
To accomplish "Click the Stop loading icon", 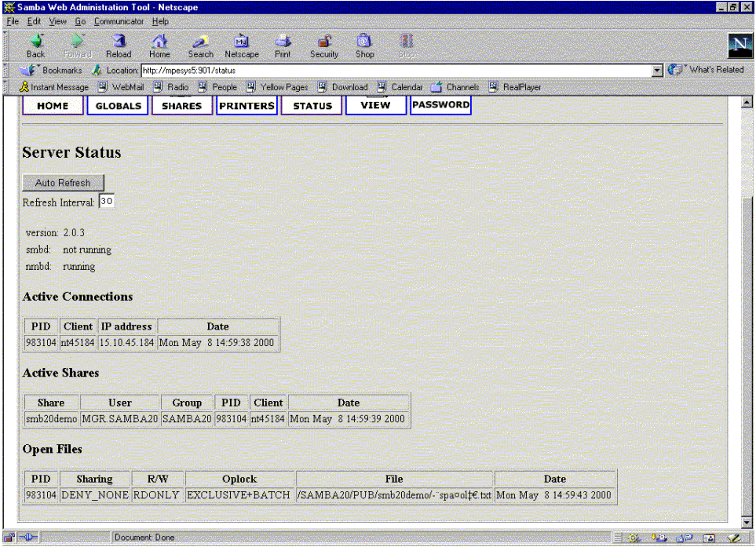I will pyautogui.click(x=407, y=46).
